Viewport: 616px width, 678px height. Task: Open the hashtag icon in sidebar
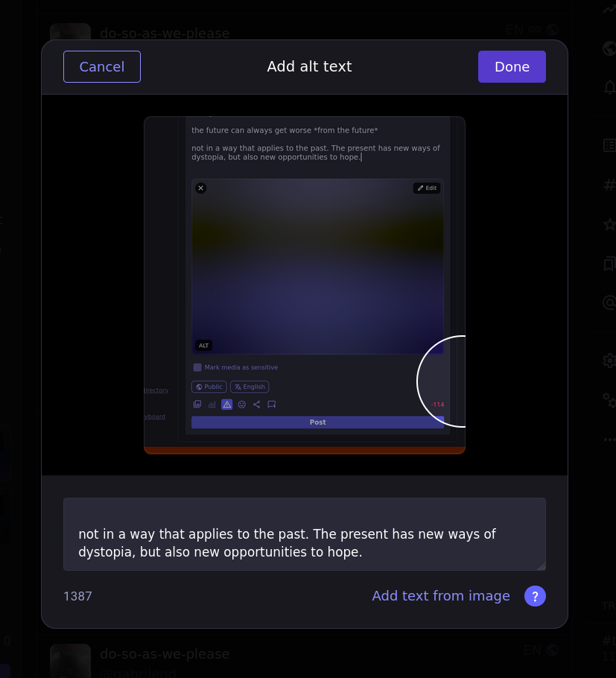coord(609,185)
